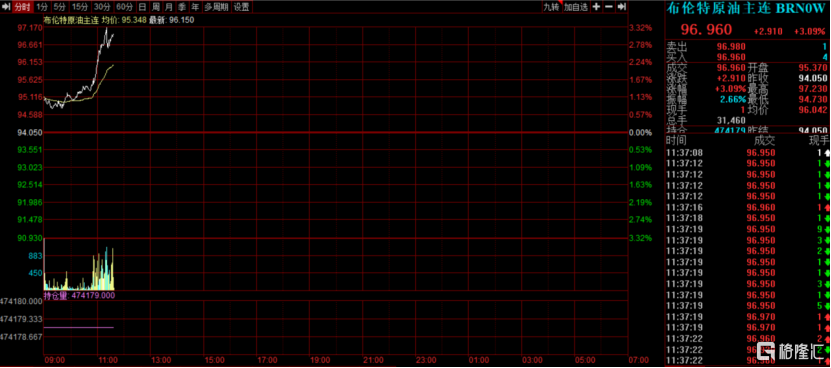Screen dimensions: 831x368
Task: Select the 5分 chart period
Action: (60, 7)
